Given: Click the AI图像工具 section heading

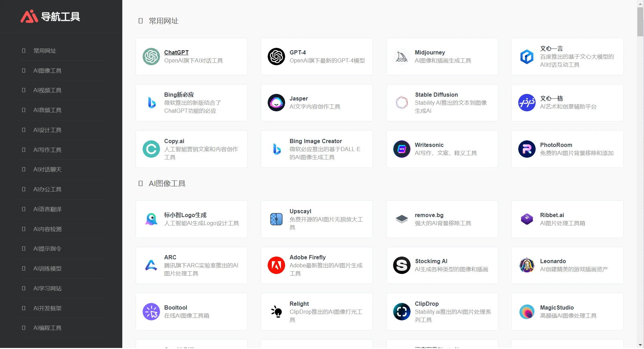Looking at the screenshot, I should tap(167, 184).
